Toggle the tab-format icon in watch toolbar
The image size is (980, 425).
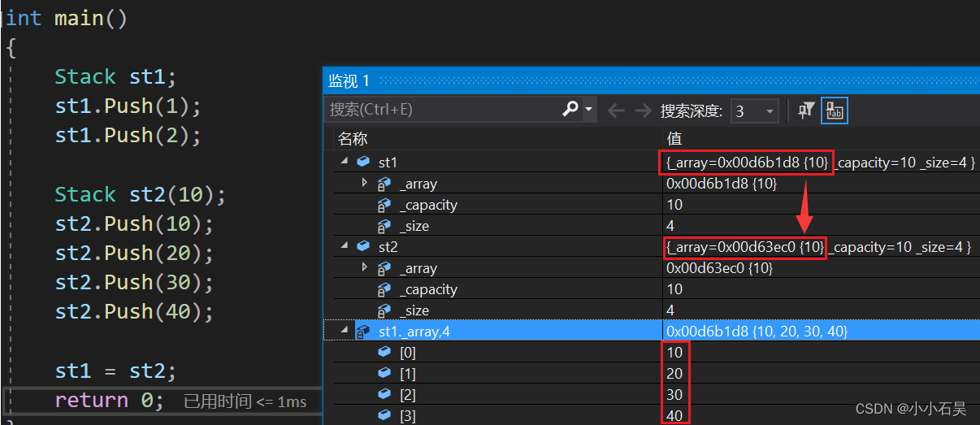tap(835, 111)
